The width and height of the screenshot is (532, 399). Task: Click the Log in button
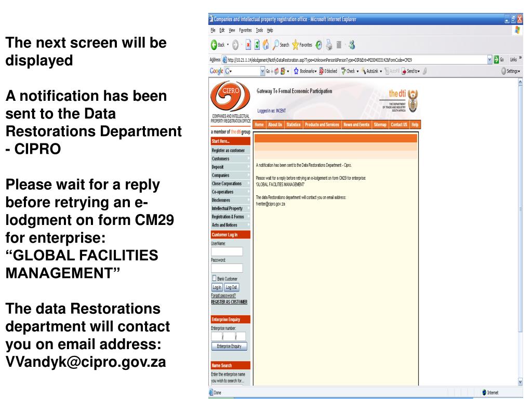coord(217,287)
